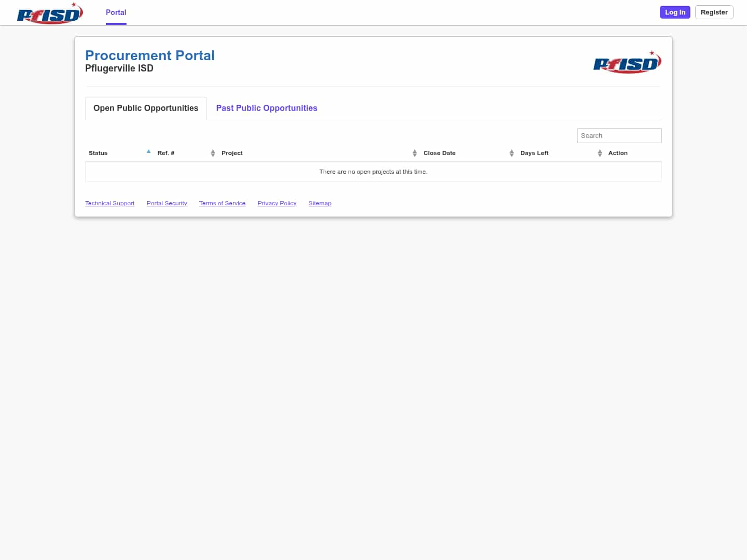Open the Portal Security link
The width and height of the screenshot is (747, 560).
167,203
